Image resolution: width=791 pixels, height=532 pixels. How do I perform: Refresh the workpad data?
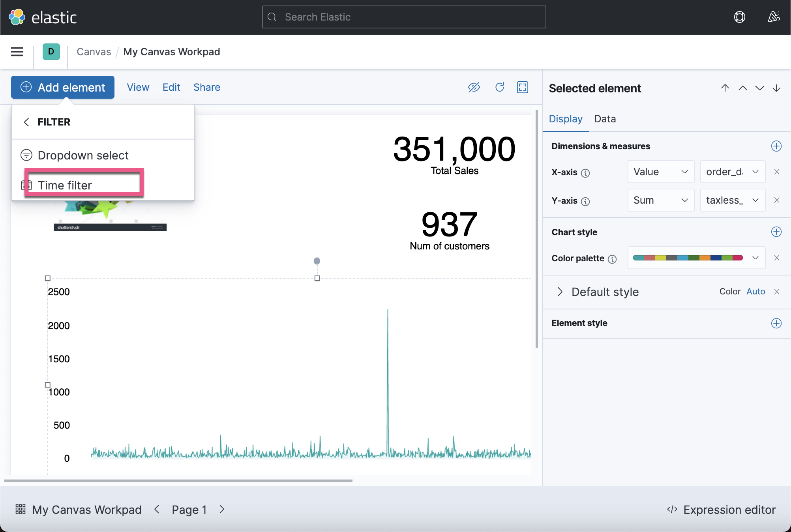click(499, 87)
